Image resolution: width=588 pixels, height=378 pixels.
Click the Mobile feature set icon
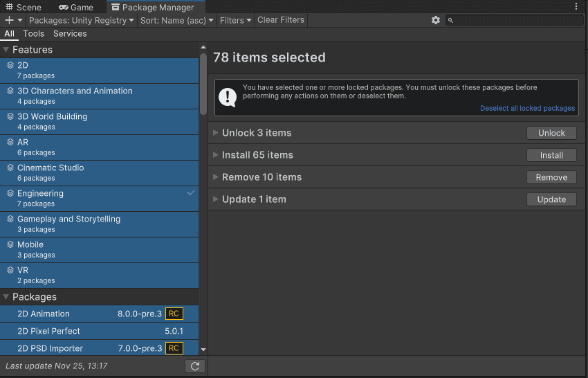coord(10,244)
